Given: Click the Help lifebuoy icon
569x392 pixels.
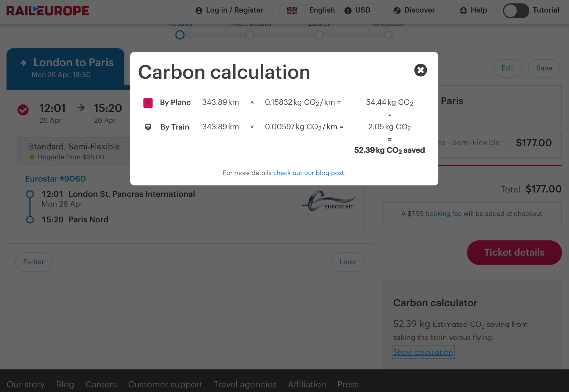Looking at the screenshot, I should click(464, 11).
